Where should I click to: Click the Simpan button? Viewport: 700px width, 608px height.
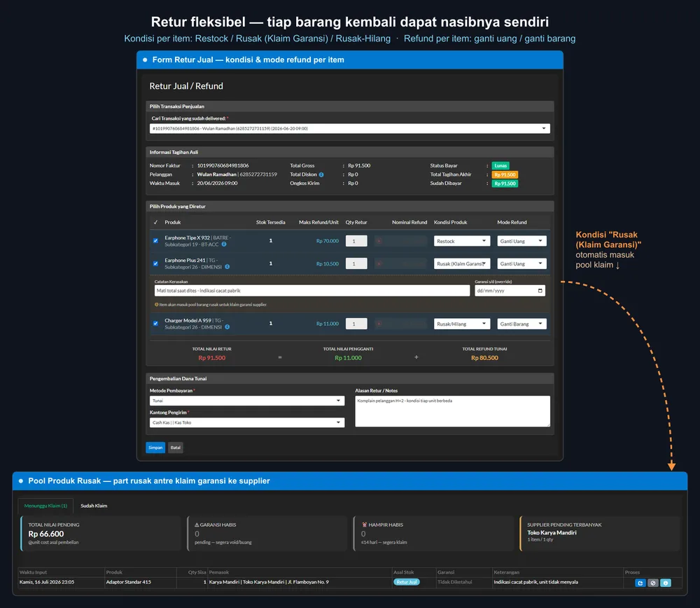155,448
